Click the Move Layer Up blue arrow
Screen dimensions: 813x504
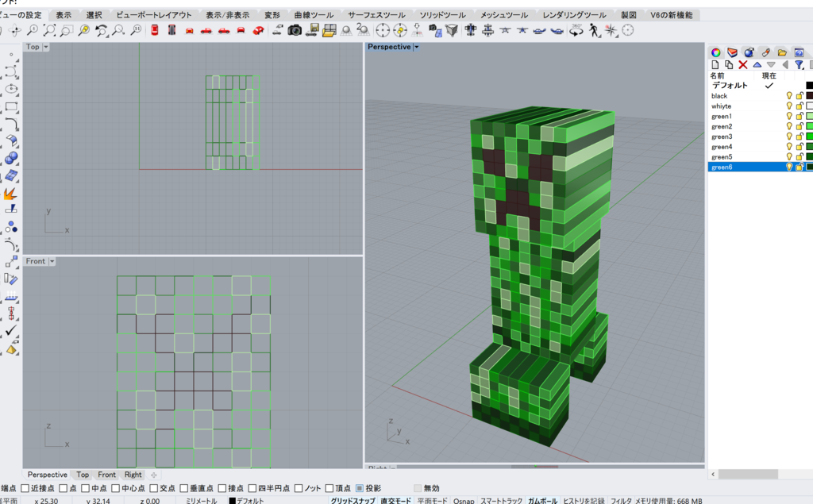click(757, 65)
